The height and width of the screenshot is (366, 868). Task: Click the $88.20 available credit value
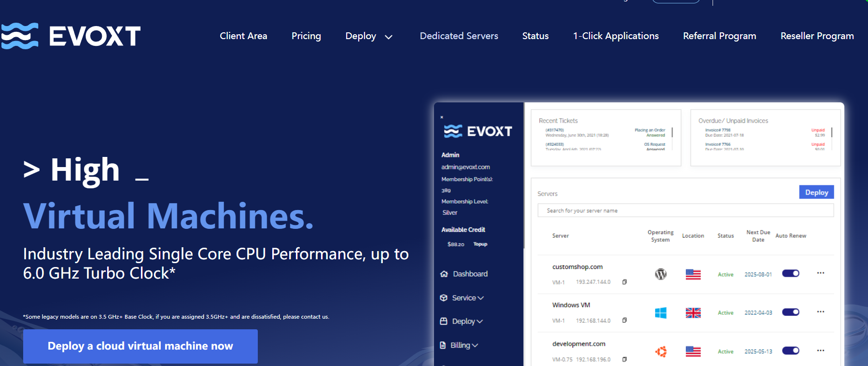456,244
